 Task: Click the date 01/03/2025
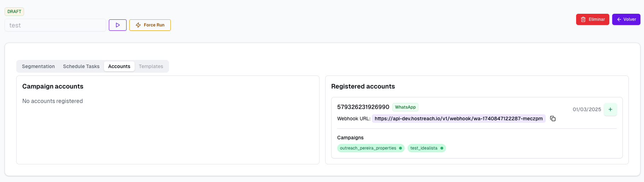[x=587, y=109]
